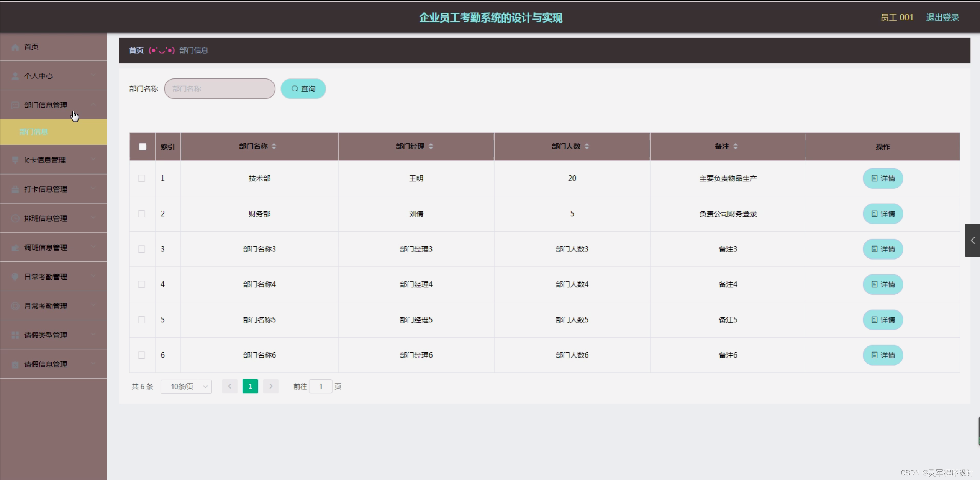Click the ic卡信息管理 card icon

(x=15, y=160)
